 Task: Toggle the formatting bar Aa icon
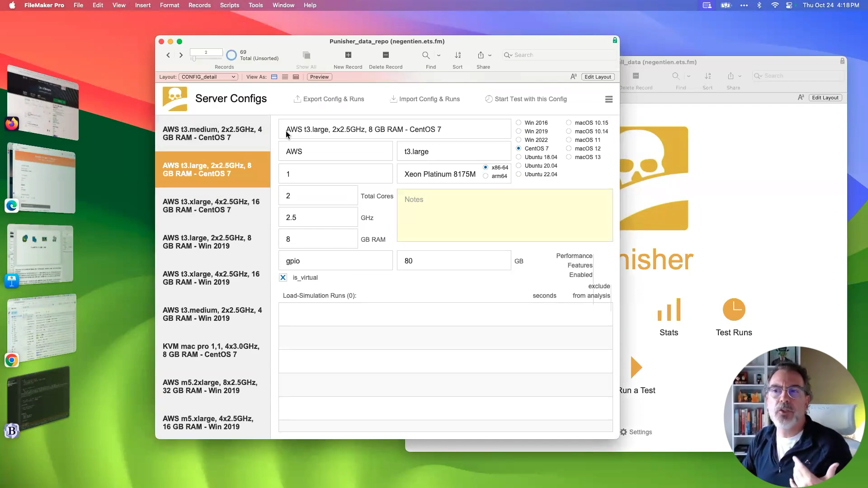coord(573,77)
